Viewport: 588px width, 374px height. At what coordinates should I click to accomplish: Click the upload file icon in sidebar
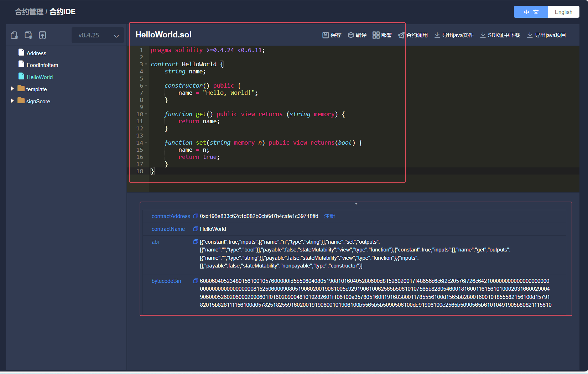[x=42, y=35]
